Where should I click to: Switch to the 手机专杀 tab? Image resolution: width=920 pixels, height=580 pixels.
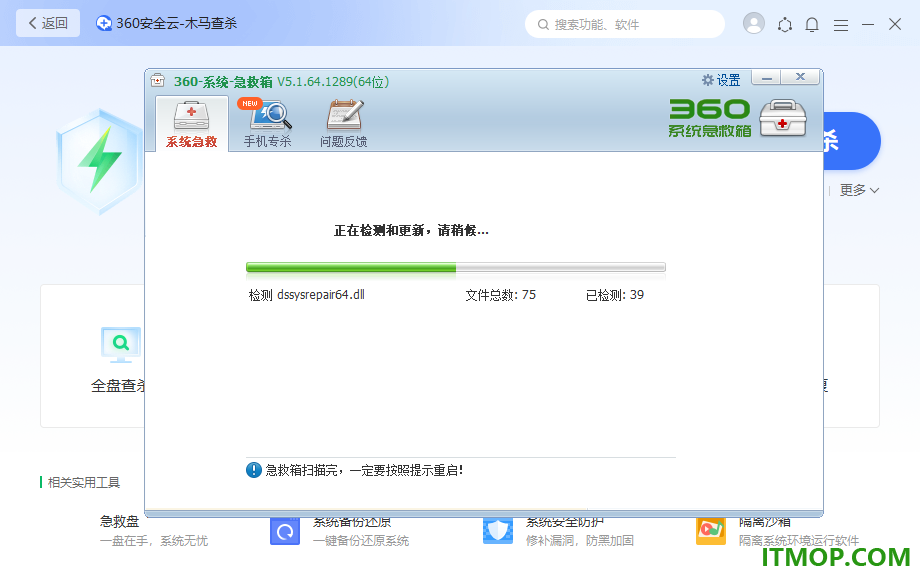point(268,124)
